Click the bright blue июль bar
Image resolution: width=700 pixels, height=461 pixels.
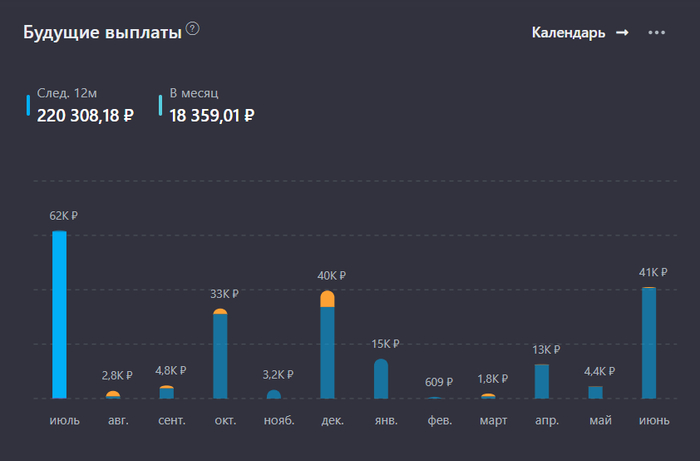(x=59, y=315)
